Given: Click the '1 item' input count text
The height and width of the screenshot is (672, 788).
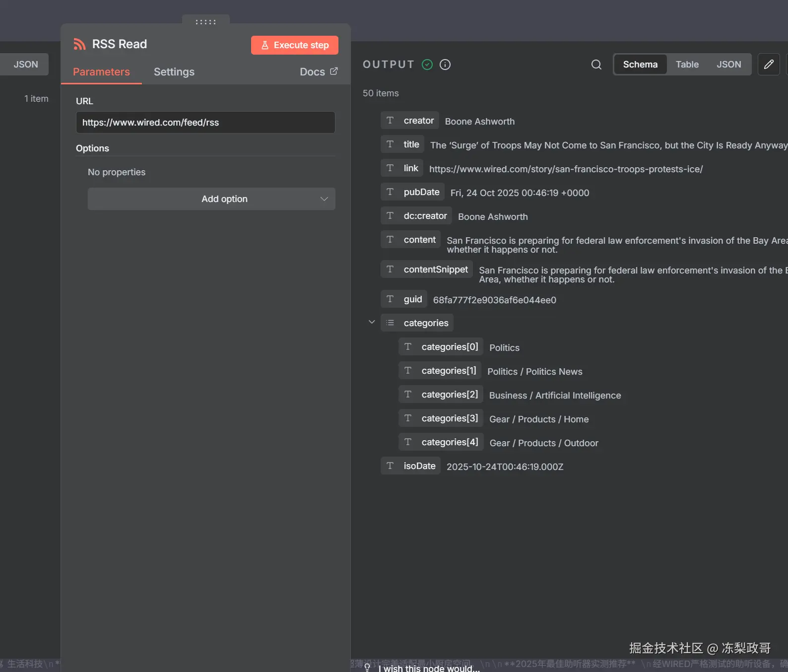Looking at the screenshot, I should click(36, 99).
